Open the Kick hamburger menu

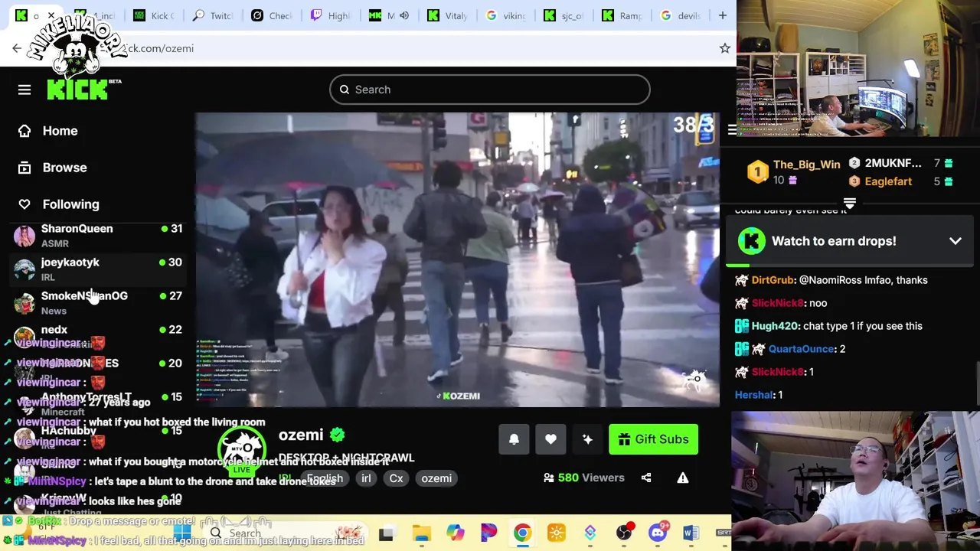coord(24,90)
